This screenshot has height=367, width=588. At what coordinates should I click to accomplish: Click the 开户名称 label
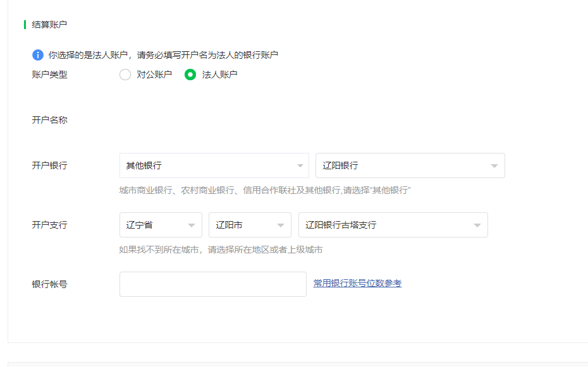pyautogui.click(x=49, y=120)
